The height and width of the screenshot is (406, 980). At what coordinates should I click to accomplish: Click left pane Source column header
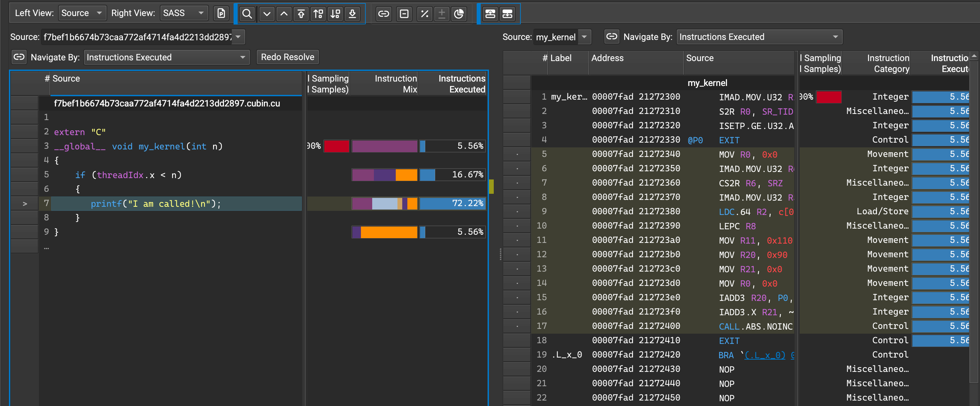(x=176, y=83)
